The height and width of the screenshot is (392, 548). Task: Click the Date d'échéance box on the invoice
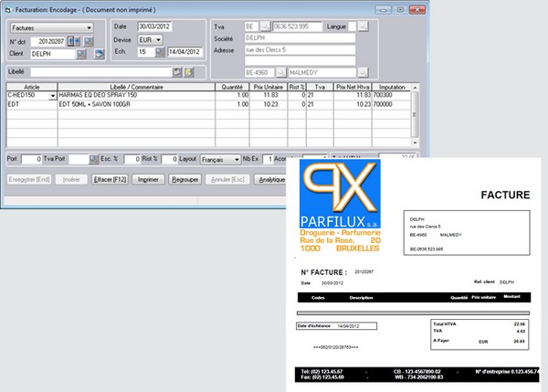(336, 326)
